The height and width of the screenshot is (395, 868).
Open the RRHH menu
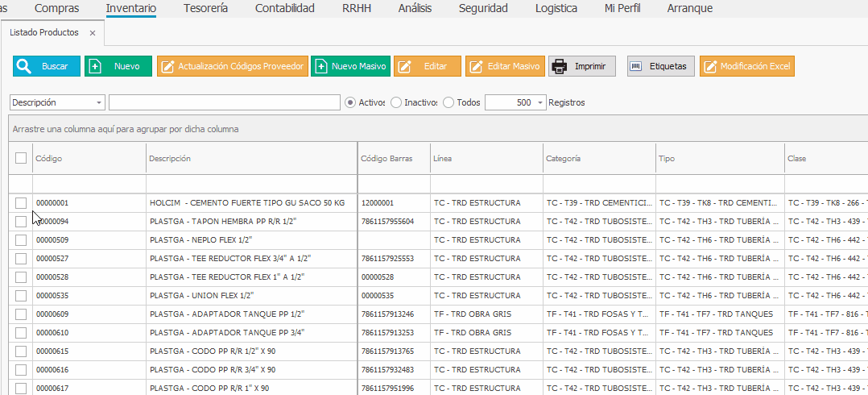357,8
